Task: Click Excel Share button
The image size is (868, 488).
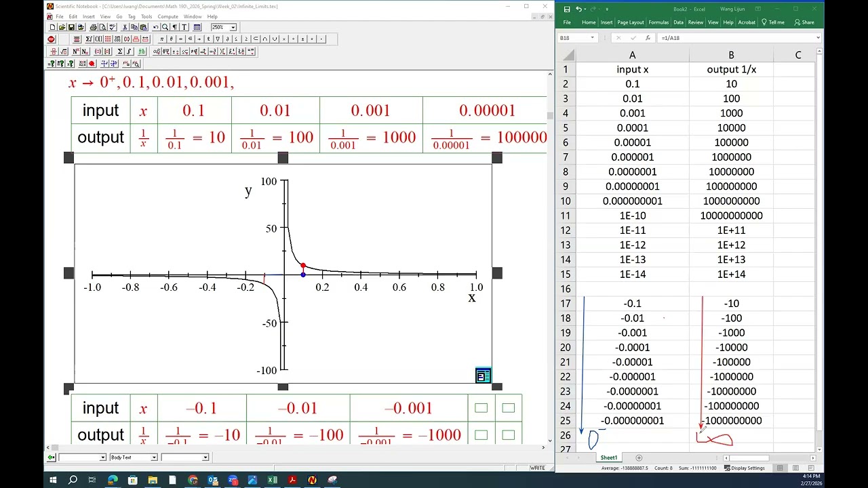Action: pyautogui.click(x=804, y=22)
